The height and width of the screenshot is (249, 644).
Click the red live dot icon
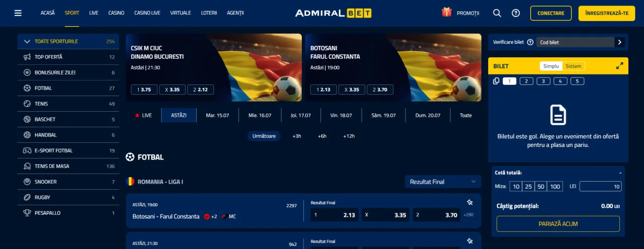pos(137,115)
